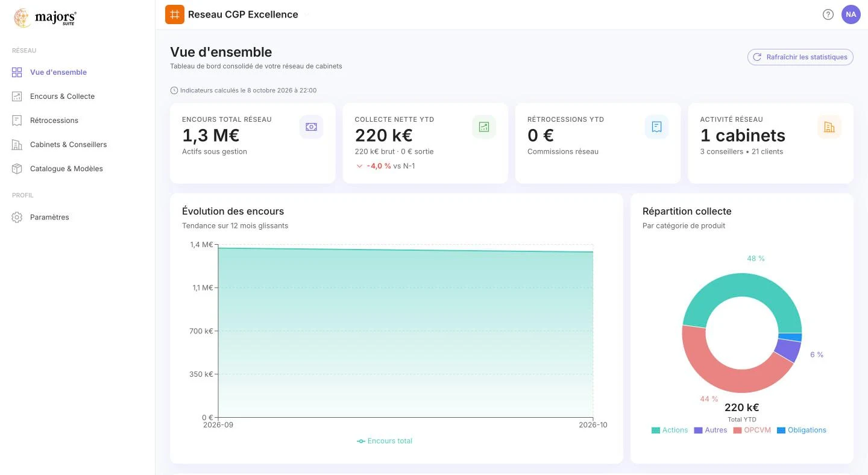
Task: Click the Encours total legend marker
Action: click(x=361, y=441)
